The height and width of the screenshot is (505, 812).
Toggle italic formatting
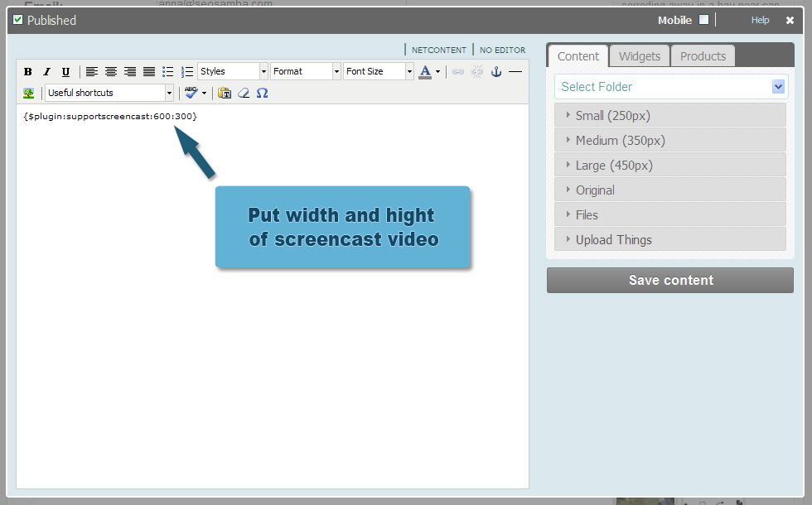(46, 72)
